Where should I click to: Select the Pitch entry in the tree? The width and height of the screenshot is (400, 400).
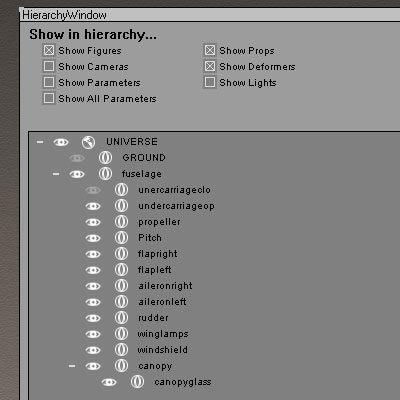(x=150, y=238)
